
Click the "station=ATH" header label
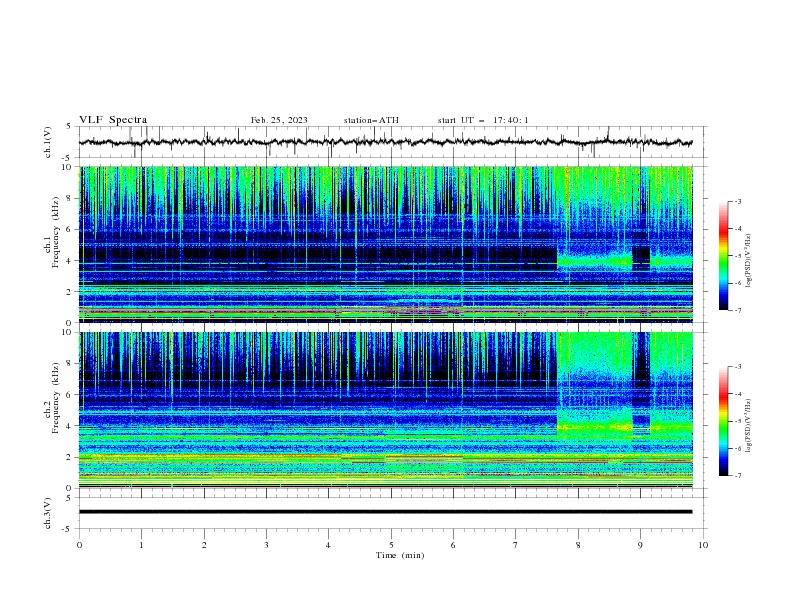point(371,120)
